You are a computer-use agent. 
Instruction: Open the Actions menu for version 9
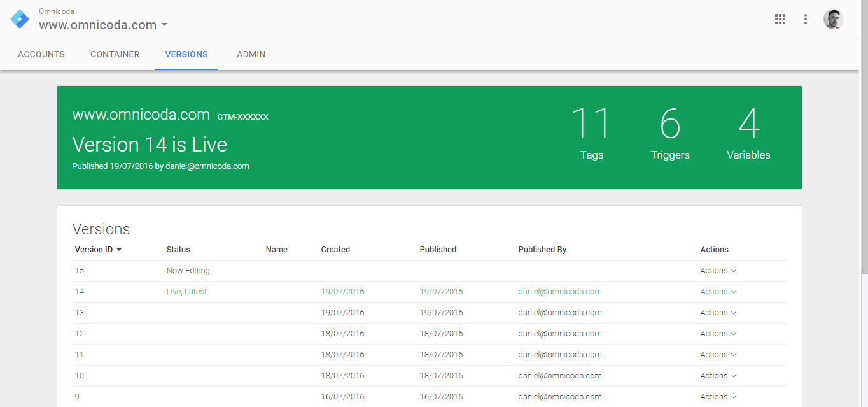point(718,396)
